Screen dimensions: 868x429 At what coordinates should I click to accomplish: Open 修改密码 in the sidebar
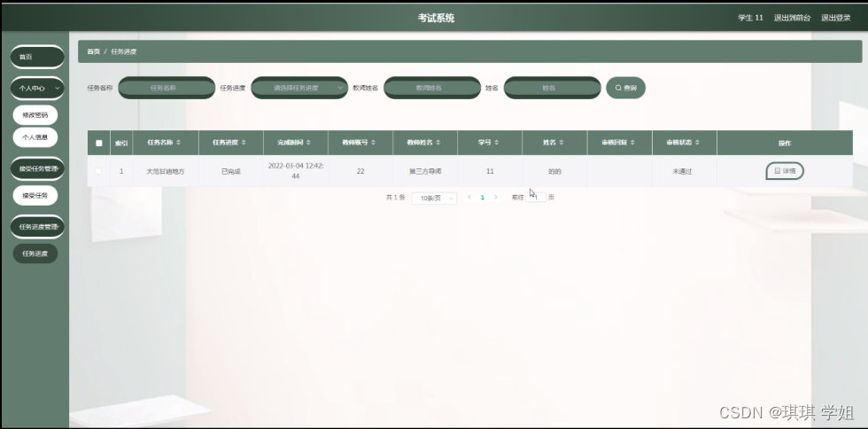(35, 115)
